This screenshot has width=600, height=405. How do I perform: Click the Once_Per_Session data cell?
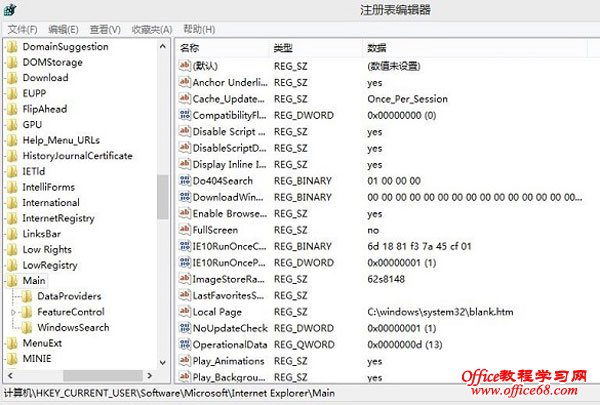[407, 99]
